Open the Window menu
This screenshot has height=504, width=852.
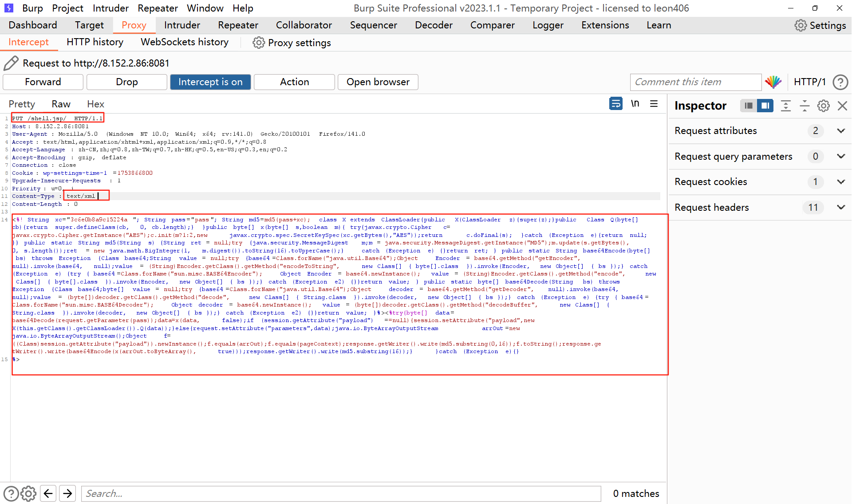[x=205, y=8]
